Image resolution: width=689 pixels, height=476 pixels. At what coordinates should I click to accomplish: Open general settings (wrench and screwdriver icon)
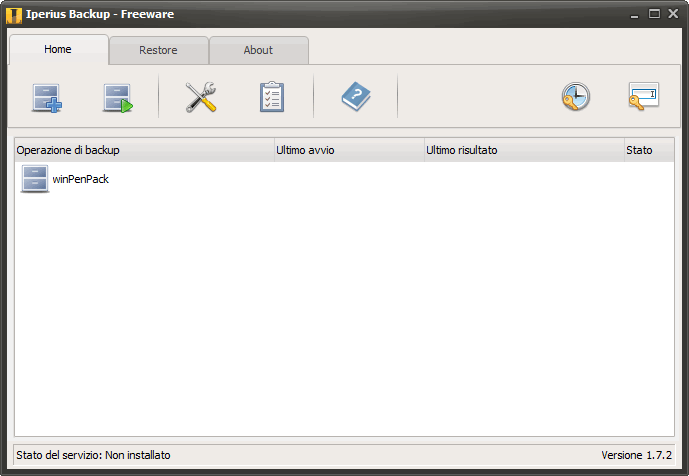click(201, 97)
